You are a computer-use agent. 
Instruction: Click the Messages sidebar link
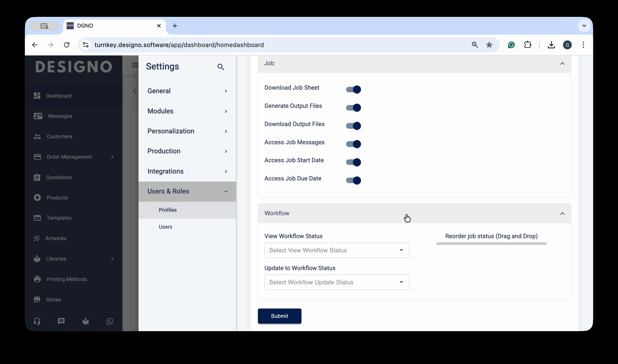[60, 116]
